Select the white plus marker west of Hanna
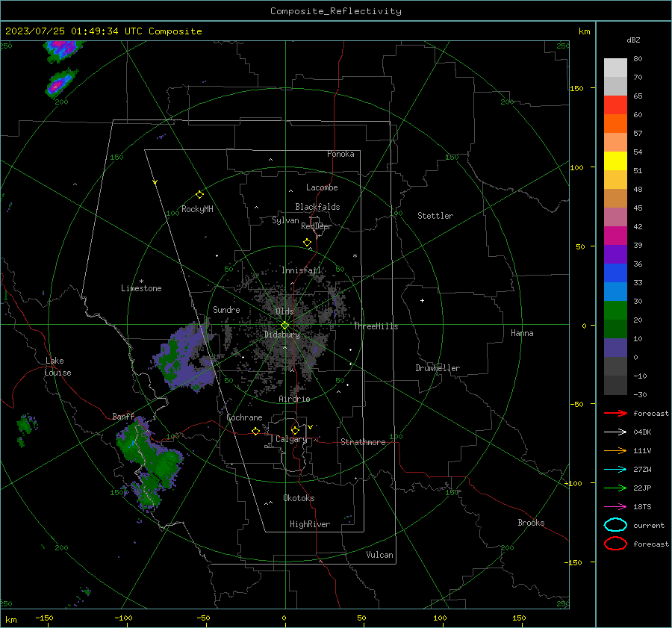The width and height of the screenshot is (672, 628). tap(422, 300)
